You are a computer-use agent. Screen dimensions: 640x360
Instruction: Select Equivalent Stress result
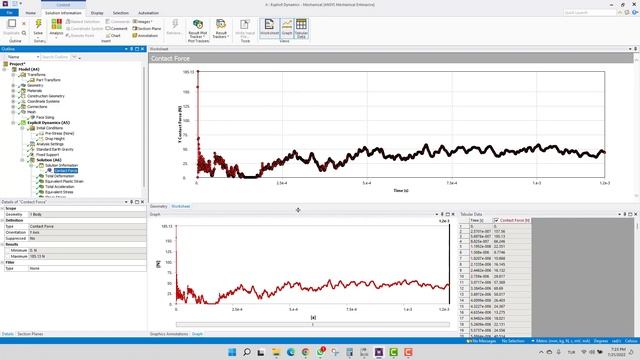coord(59,192)
